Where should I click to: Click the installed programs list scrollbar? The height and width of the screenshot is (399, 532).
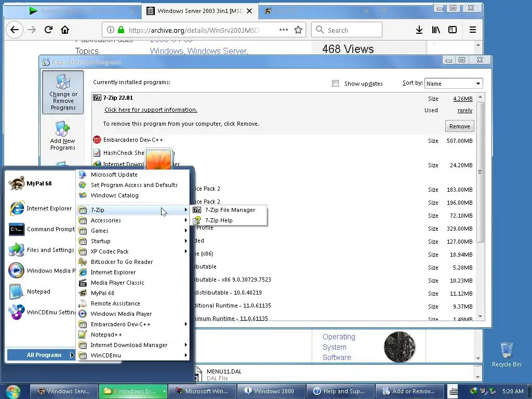(480, 172)
